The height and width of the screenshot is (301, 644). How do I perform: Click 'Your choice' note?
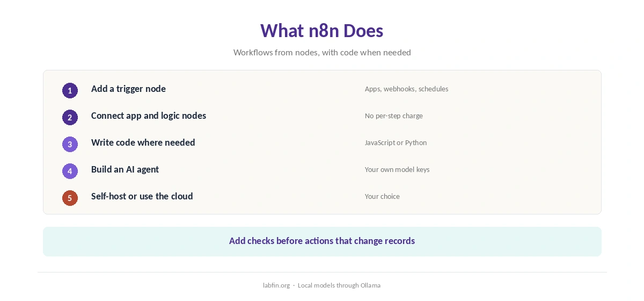(x=382, y=196)
